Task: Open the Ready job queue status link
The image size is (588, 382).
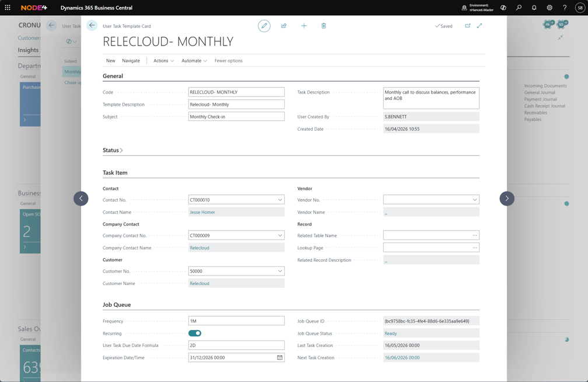Action: coord(391,334)
